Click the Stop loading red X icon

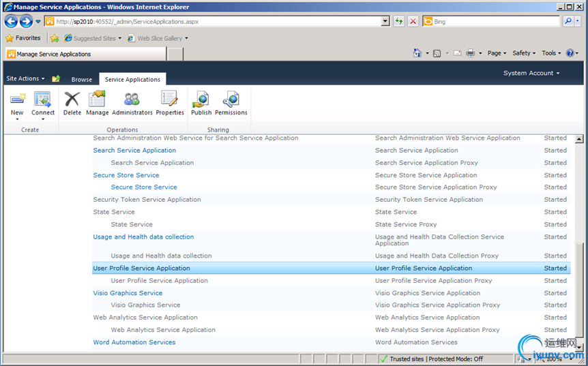pos(413,21)
